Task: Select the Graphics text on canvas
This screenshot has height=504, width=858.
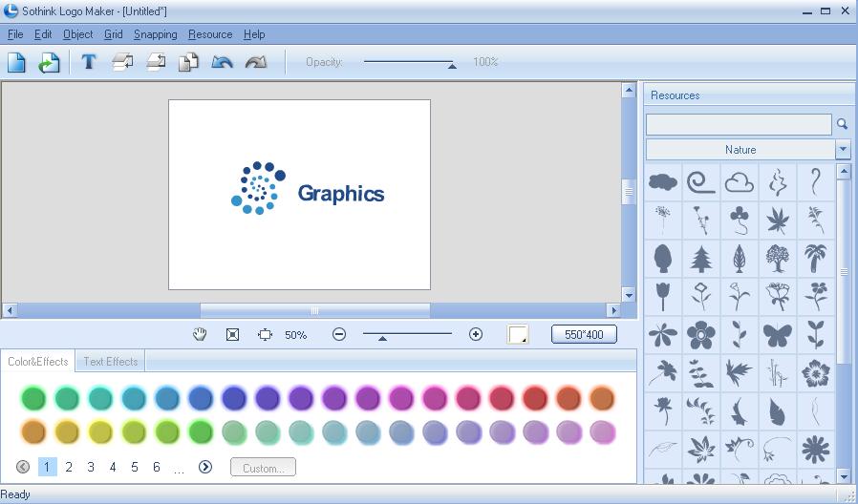Action: [x=341, y=194]
